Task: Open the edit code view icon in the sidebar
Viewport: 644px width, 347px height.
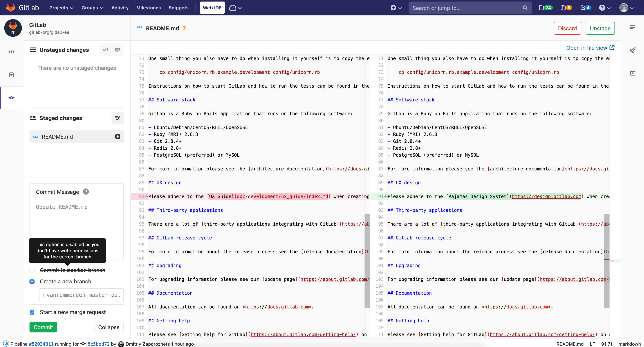Action: point(11,52)
